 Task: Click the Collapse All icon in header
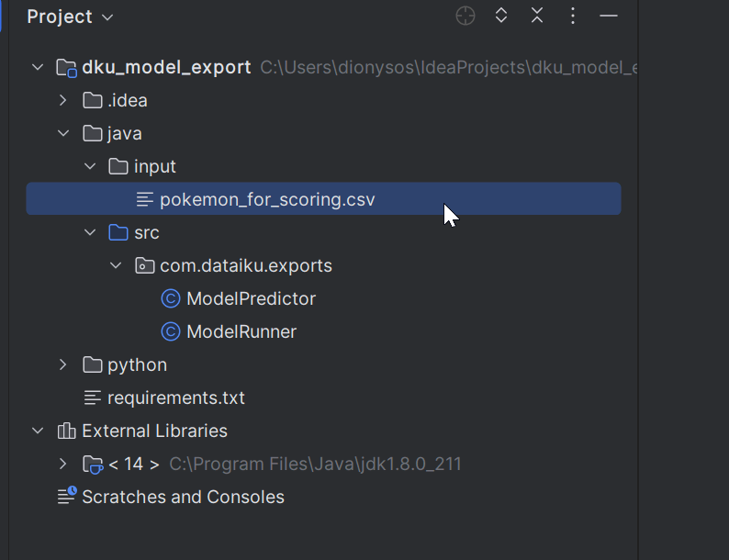(537, 17)
